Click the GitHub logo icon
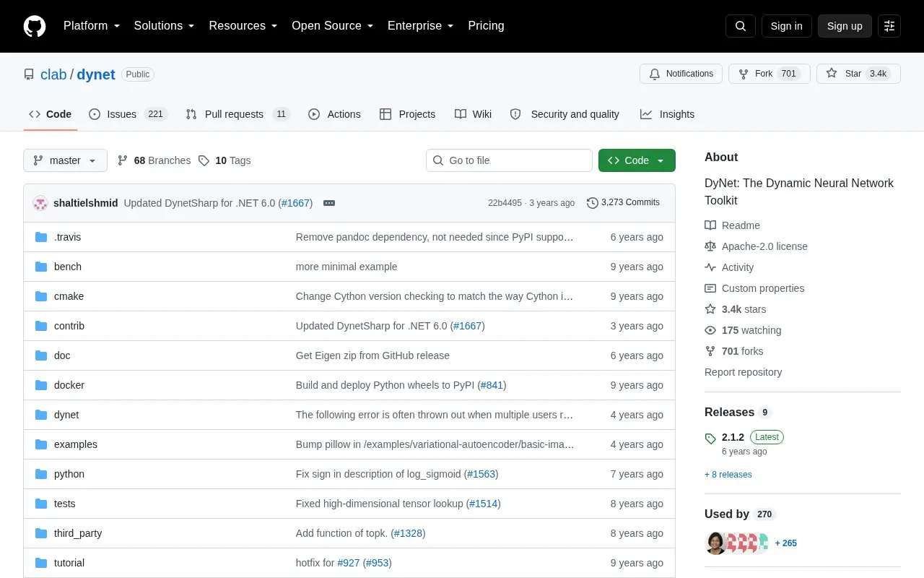 click(35, 26)
